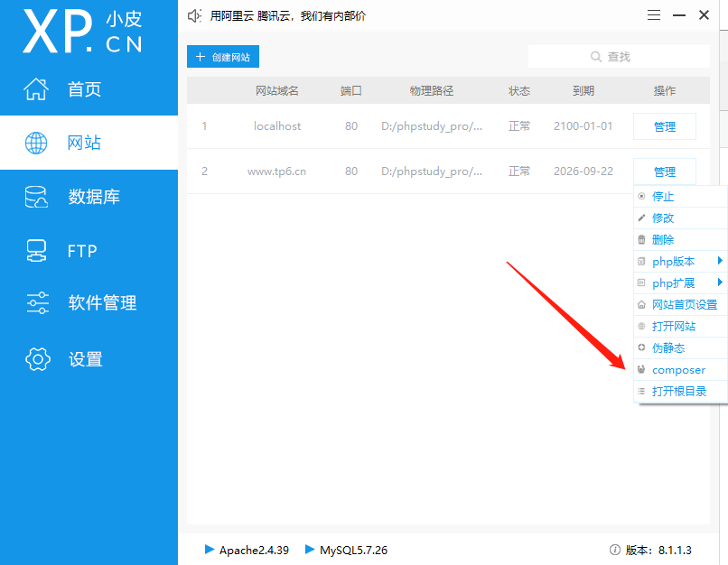Viewport: 728px width, 565px height.
Task: Click the Apache2.4.39 play indicator
Action: point(210,550)
